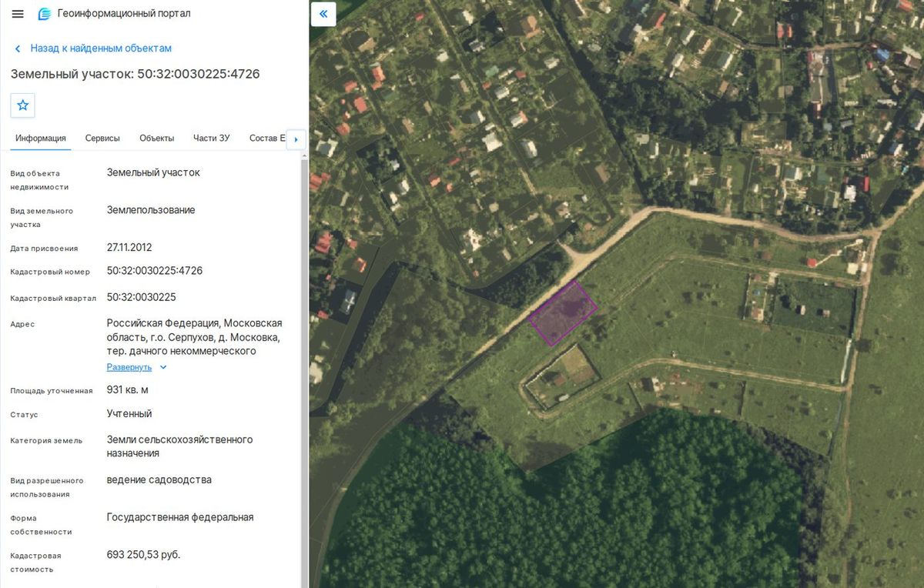924x588 pixels.
Task: Click the Статус label
Action: 24,415
